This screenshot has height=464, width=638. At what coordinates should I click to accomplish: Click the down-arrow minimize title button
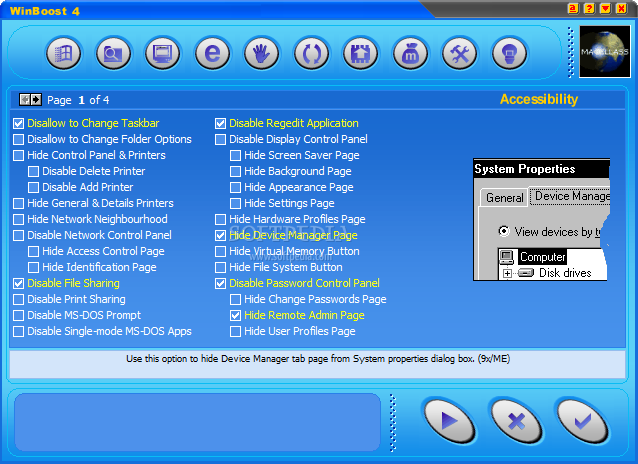(x=605, y=9)
